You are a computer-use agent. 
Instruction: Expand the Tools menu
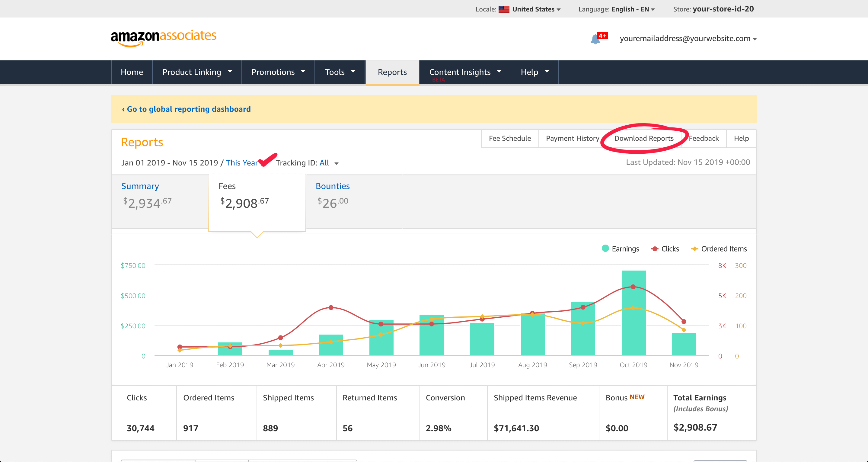340,72
